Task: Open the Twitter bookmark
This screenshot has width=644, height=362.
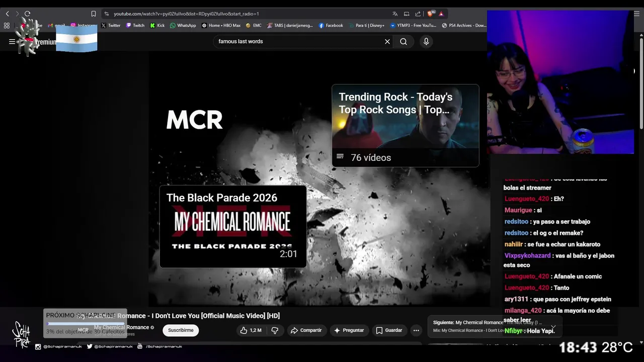Action: 111,25
